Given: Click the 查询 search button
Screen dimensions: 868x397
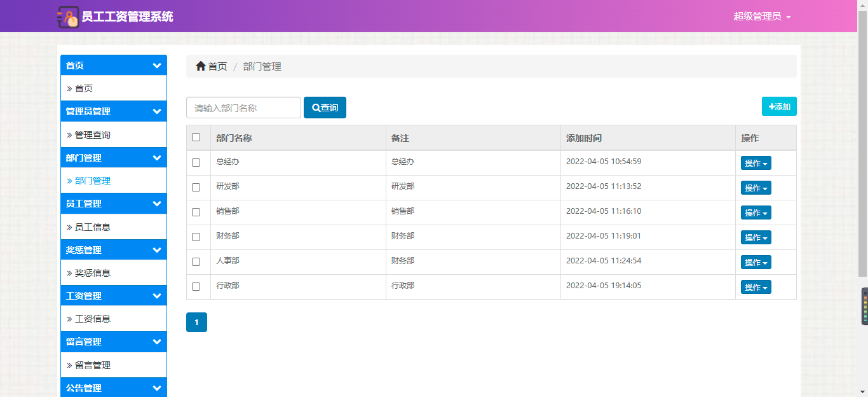Looking at the screenshot, I should click(x=325, y=108).
